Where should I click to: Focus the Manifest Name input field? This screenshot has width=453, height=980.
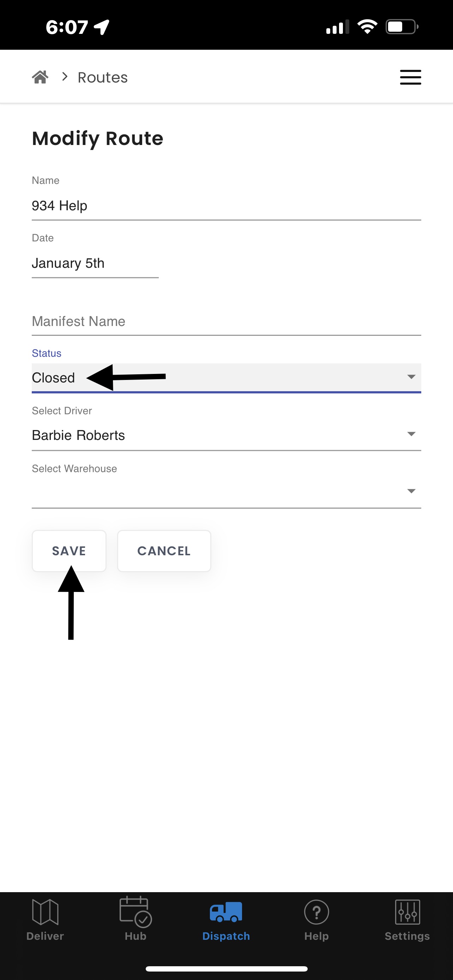(226, 321)
